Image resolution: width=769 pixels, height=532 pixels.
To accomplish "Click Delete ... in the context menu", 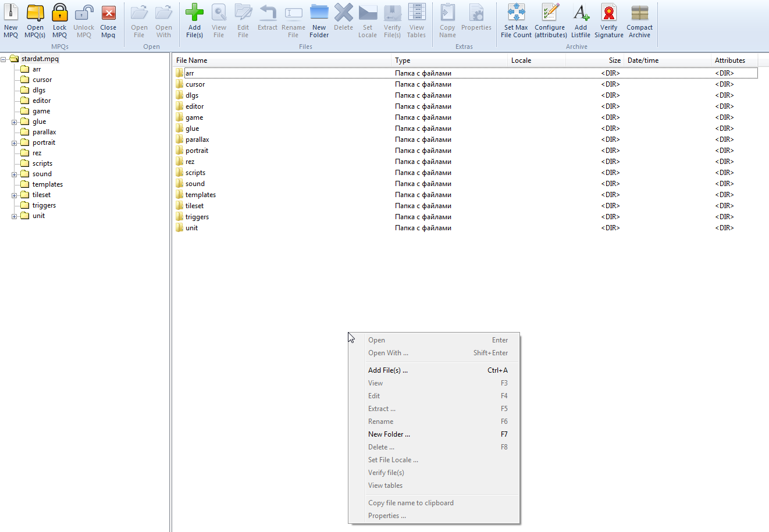I will pyautogui.click(x=434, y=447).
